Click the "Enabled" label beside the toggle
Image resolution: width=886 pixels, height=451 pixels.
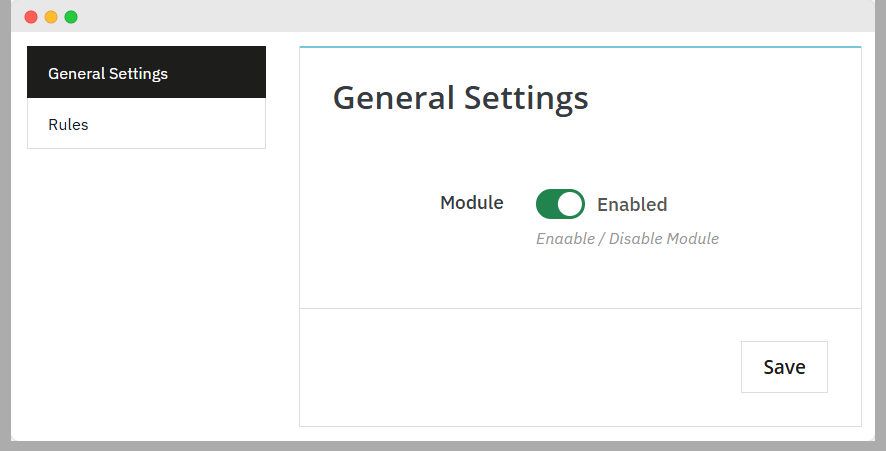coord(632,205)
